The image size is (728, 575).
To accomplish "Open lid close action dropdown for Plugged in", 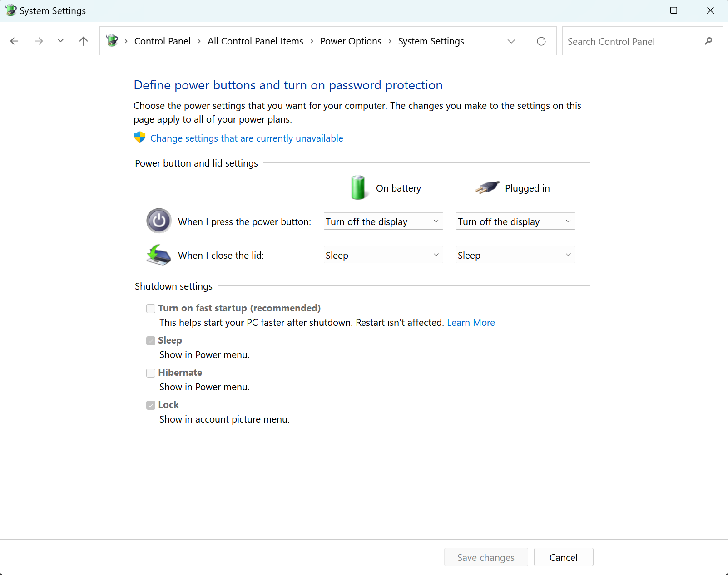I will pos(515,255).
